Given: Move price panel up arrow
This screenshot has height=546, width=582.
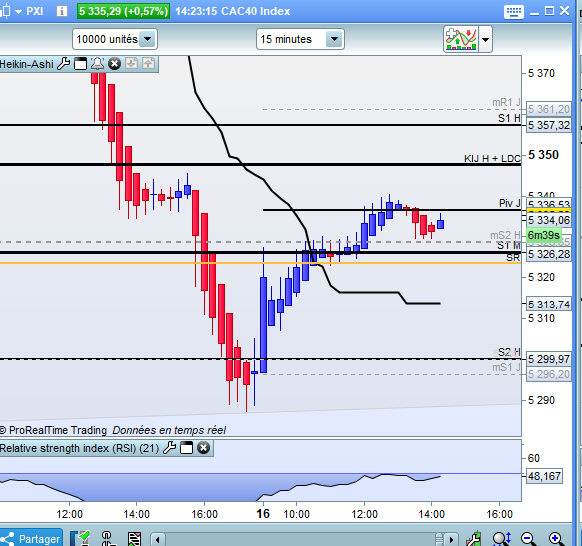Looking at the screenshot, I should click(x=148, y=63).
